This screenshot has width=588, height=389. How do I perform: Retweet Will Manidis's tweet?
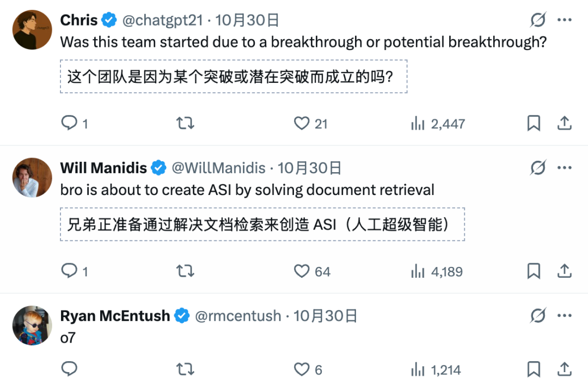[x=186, y=271]
